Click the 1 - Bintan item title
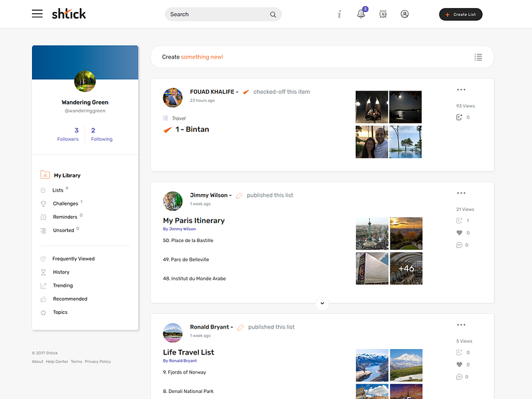The image size is (532, 399). pos(192,129)
